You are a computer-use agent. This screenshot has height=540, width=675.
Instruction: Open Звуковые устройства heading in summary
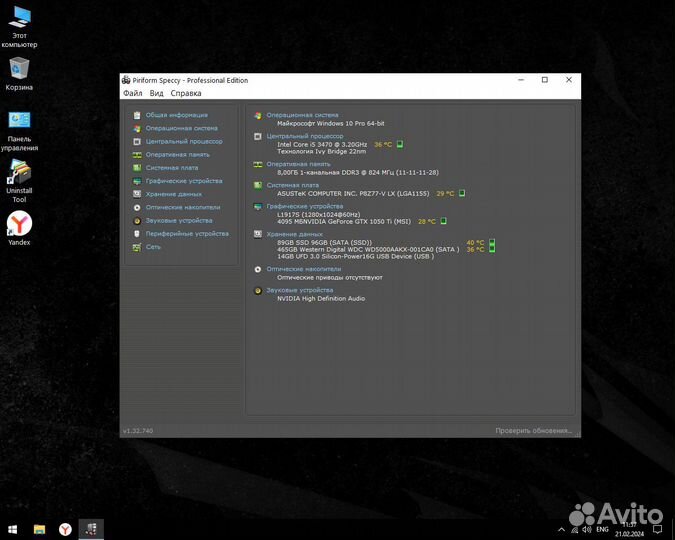300,290
